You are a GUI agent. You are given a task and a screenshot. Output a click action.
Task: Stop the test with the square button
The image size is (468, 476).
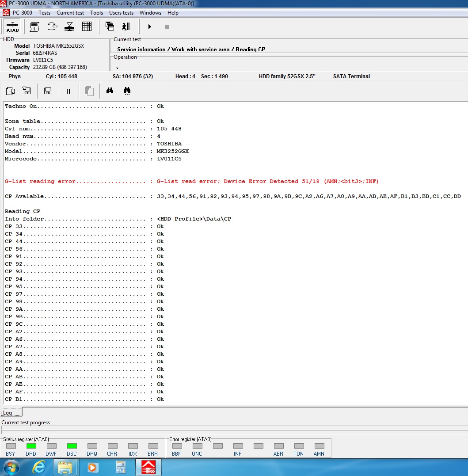(x=167, y=27)
